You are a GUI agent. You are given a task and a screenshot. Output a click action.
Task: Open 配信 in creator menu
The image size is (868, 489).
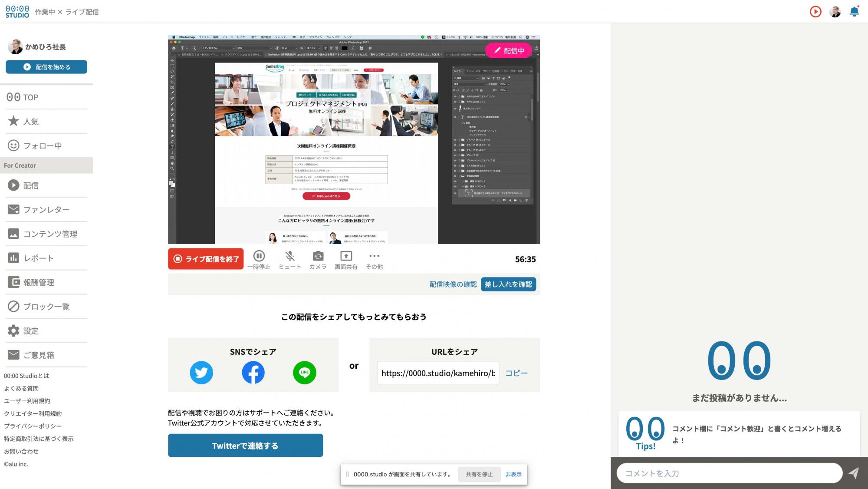[46, 185]
